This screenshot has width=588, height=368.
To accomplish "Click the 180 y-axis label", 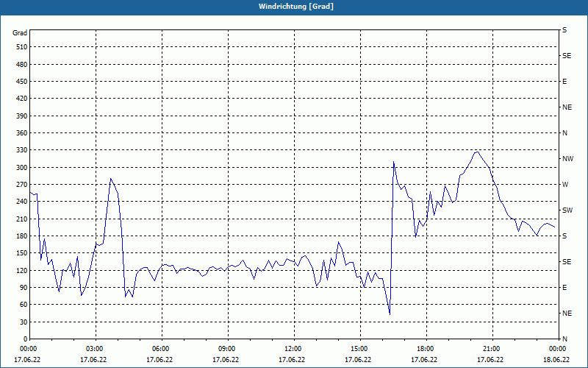I will pos(22,236).
